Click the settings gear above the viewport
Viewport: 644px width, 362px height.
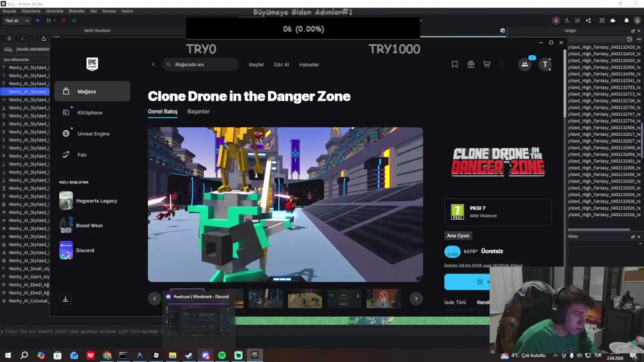(x=503, y=31)
